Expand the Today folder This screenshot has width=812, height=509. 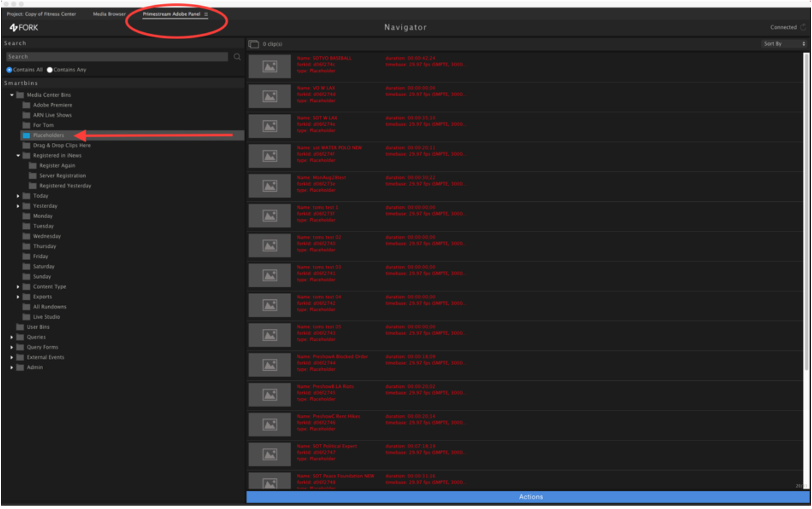click(18, 196)
